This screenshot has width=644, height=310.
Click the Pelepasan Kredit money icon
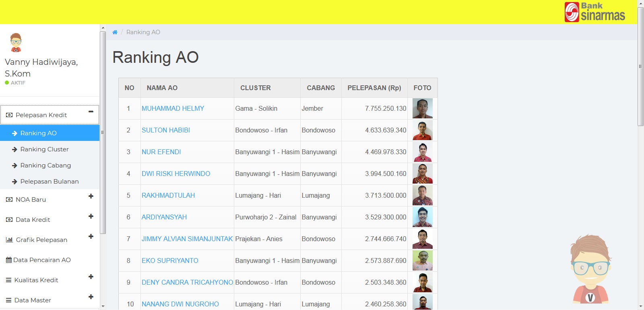pos(9,115)
